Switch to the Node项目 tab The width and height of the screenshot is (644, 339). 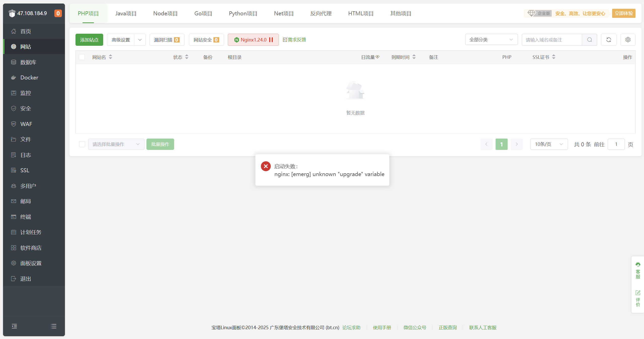click(x=165, y=13)
